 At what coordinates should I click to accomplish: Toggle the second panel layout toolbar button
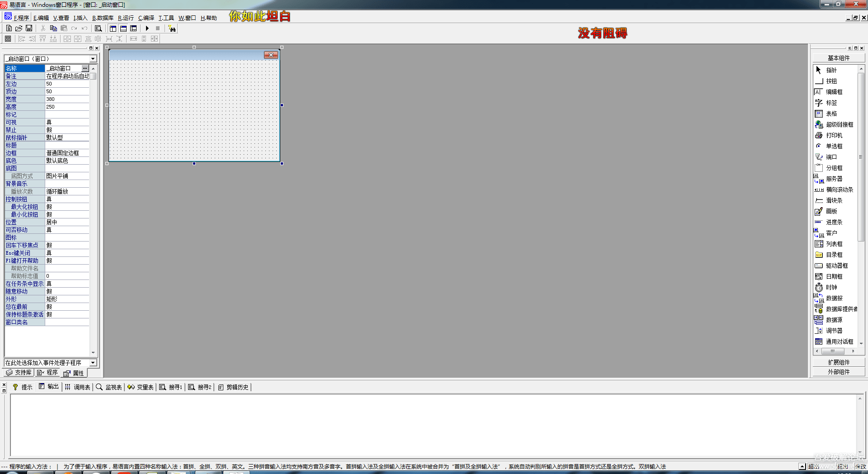[123, 28]
